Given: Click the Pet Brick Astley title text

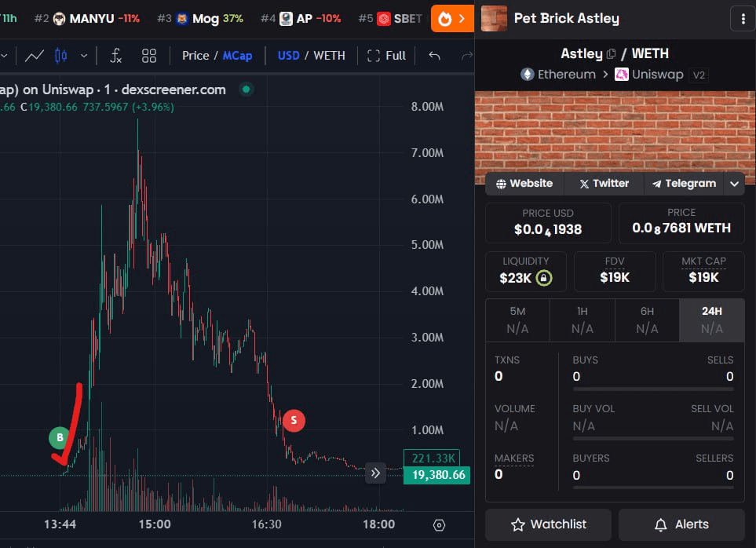Looking at the screenshot, I should pos(567,18).
